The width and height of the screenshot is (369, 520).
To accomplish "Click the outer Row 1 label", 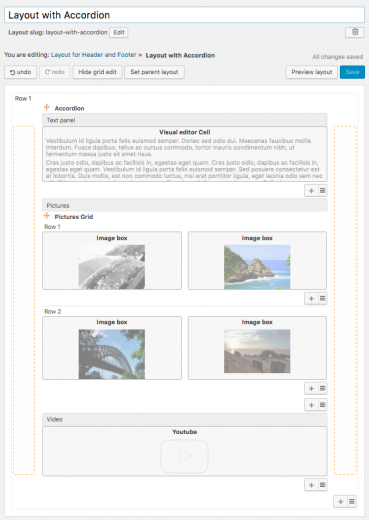I will click(x=23, y=98).
